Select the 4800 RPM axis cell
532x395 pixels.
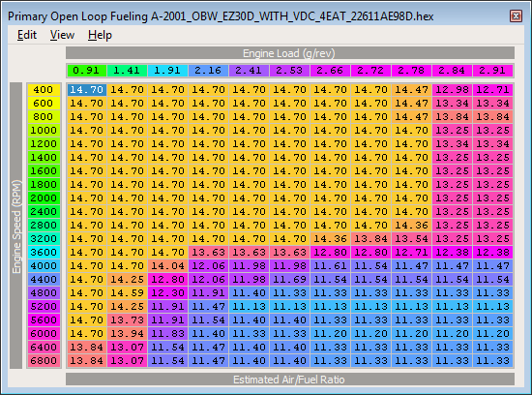pyautogui.click(x=44, y=292)
